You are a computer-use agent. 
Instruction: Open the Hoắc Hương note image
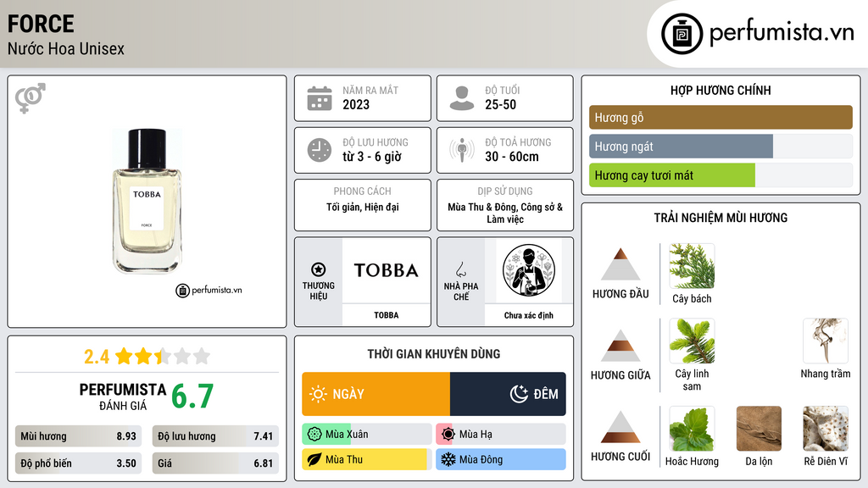pos(692,429)
